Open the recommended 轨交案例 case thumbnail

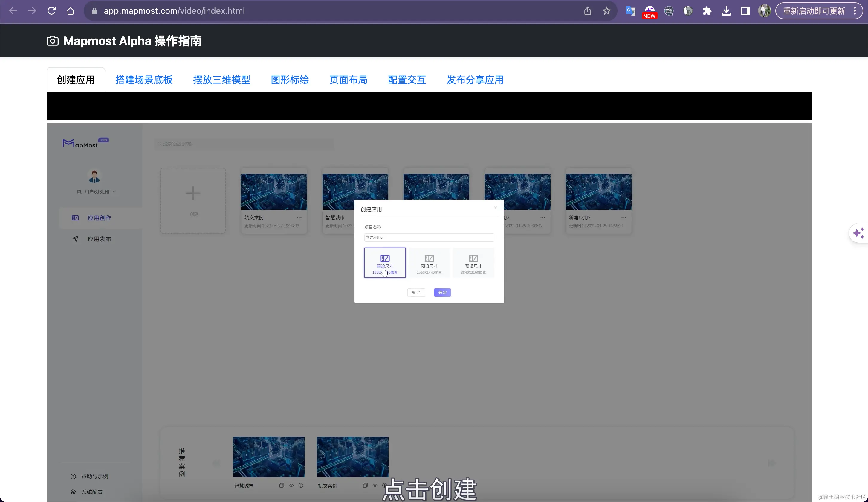352,457
